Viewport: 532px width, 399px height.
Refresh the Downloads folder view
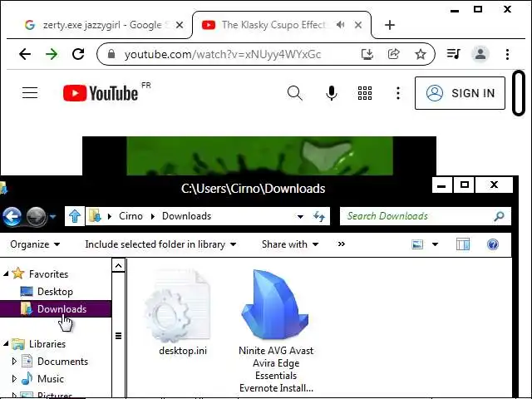319,216
